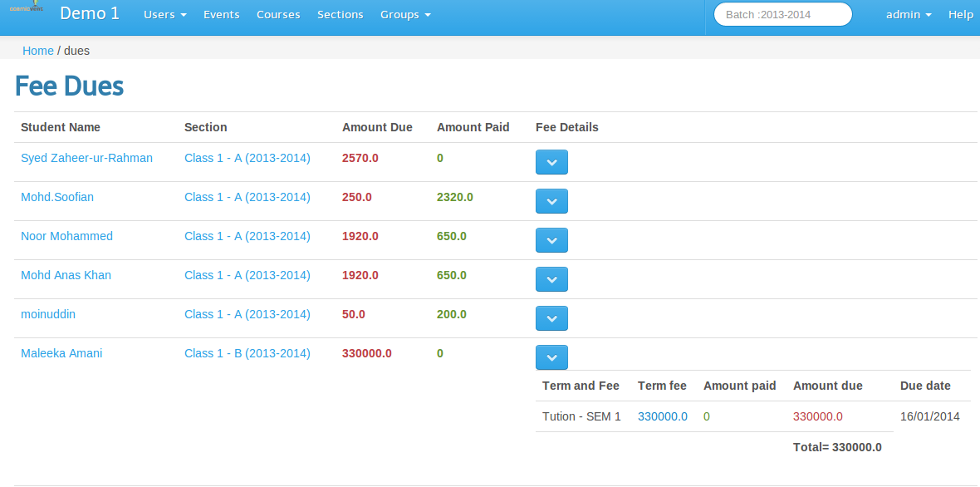
Task: Open Class 1 - B (2013-2014) section link
Action: pos(247,353)
